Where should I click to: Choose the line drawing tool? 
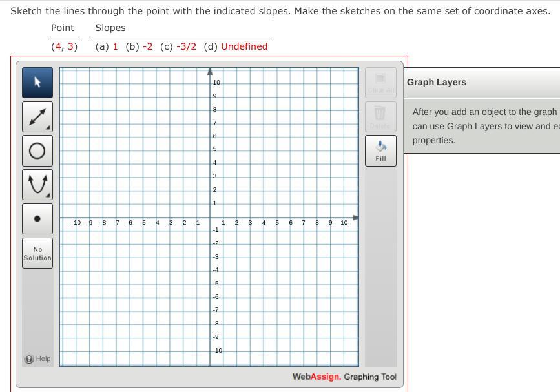pos(37,117)
